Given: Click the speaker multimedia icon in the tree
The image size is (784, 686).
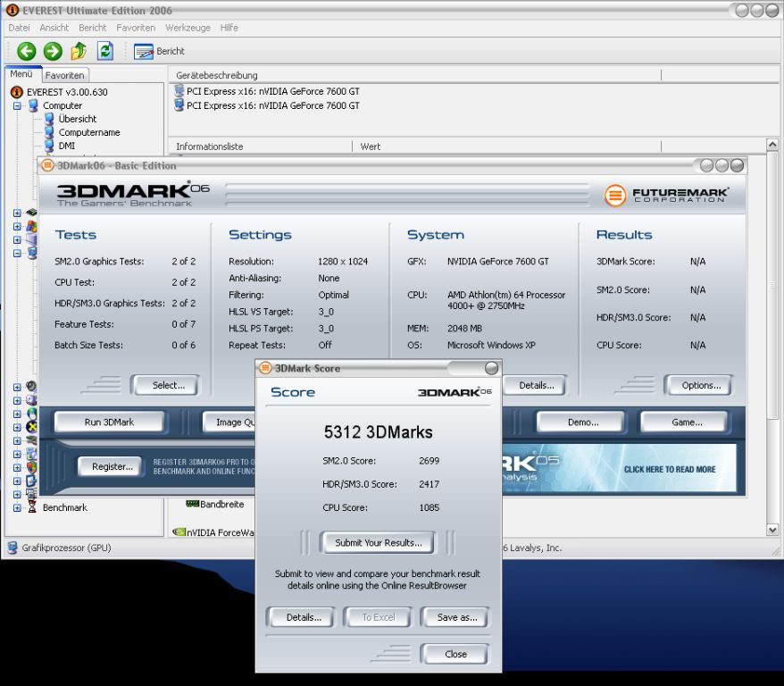Looking at the screenshot, I should click(x=31, y=386).
